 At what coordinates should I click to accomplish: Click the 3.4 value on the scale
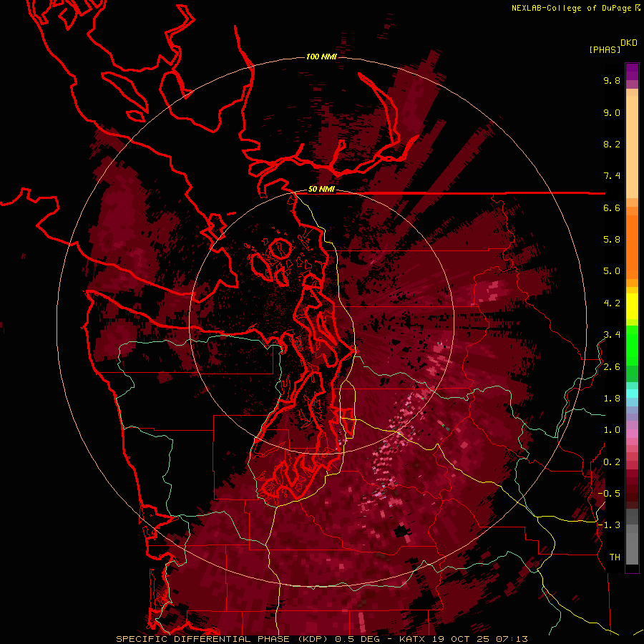pyautogui.click(x=612, y=335)
